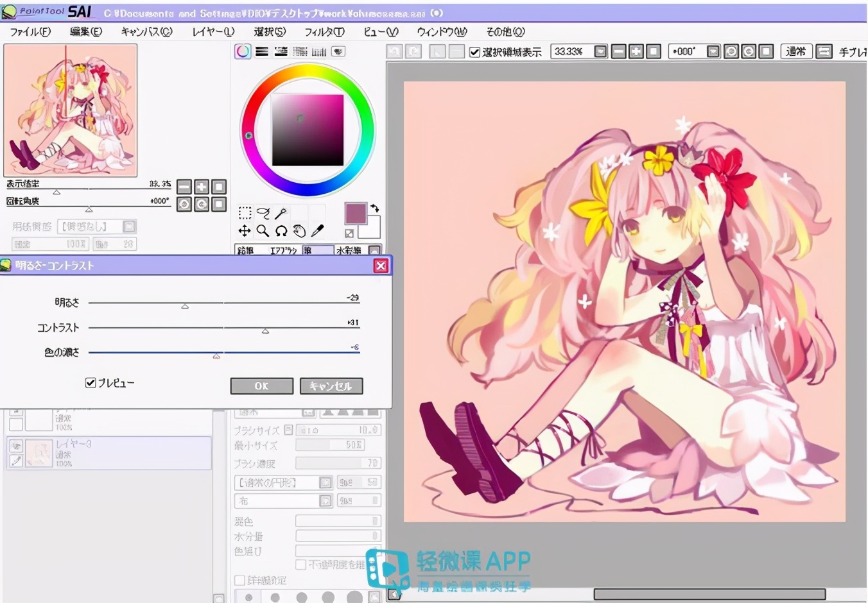Toggle the HSV slider panel icon

[x=281, y=52]
